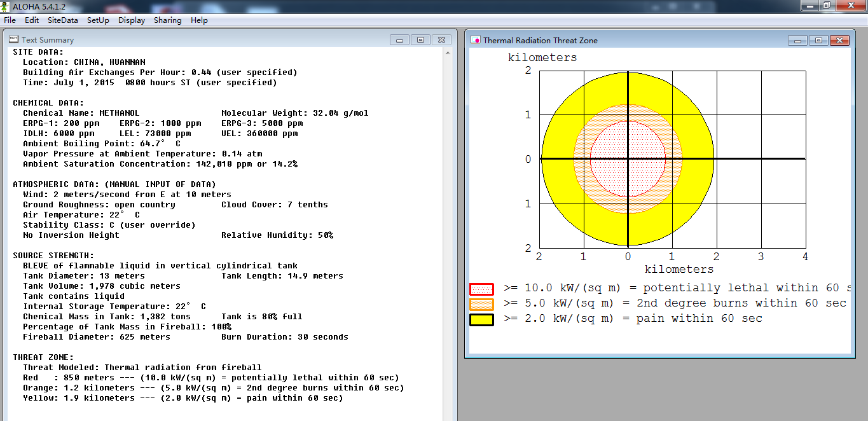Click the Thermal Radiation Threat Zone window icon
Image resolution: width=868 pixels, height=421 pixels.
tap(475, 40)
